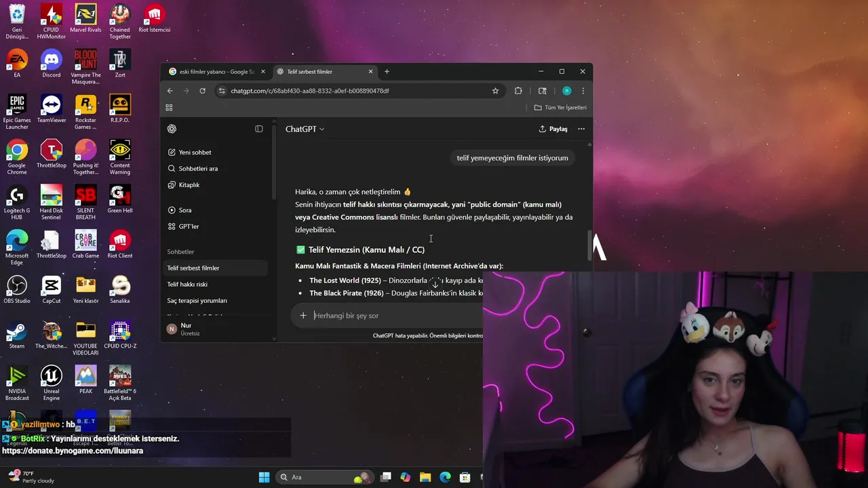Open Riot Istemcisi desktop shortcut
The height and width of the screenshot is (488, 868).
154,18
